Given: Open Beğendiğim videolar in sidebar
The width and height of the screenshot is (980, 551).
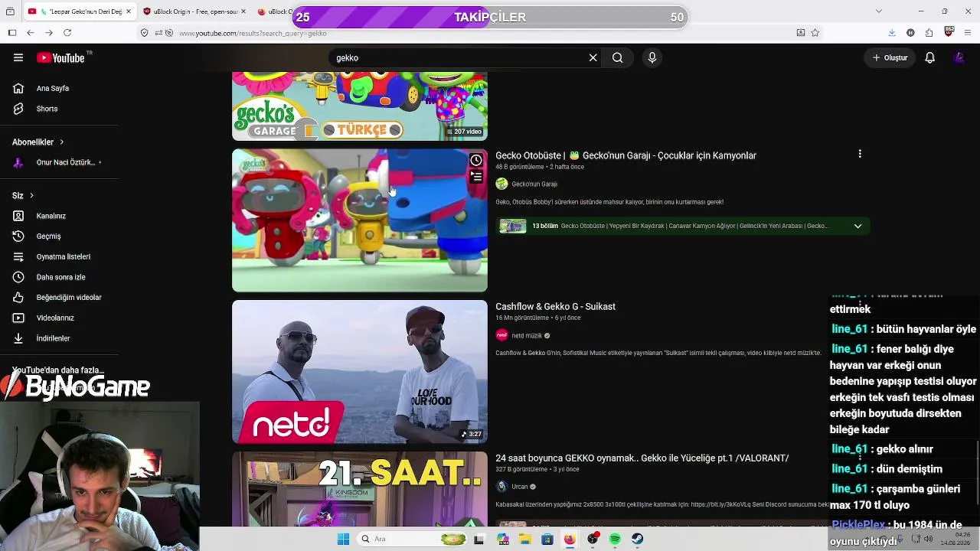Looking at the screenshot, I should coord(59,297).
